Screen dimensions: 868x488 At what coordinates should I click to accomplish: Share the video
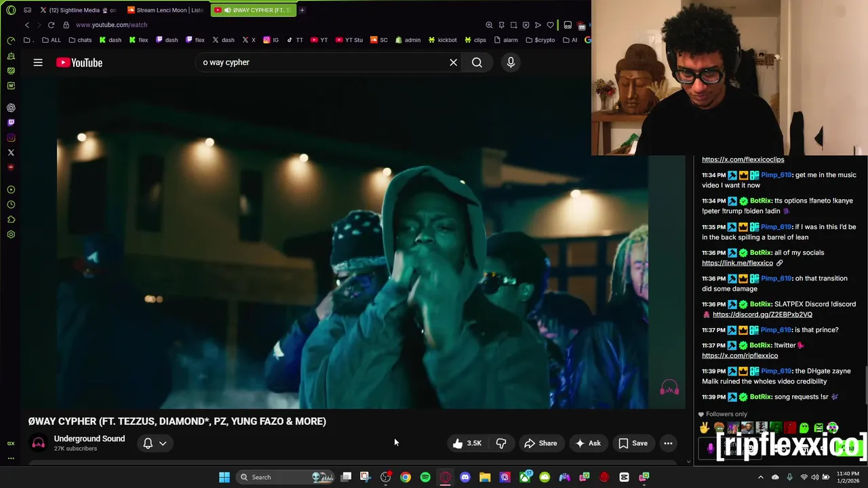pyautogui.click(x=540, y=443)
